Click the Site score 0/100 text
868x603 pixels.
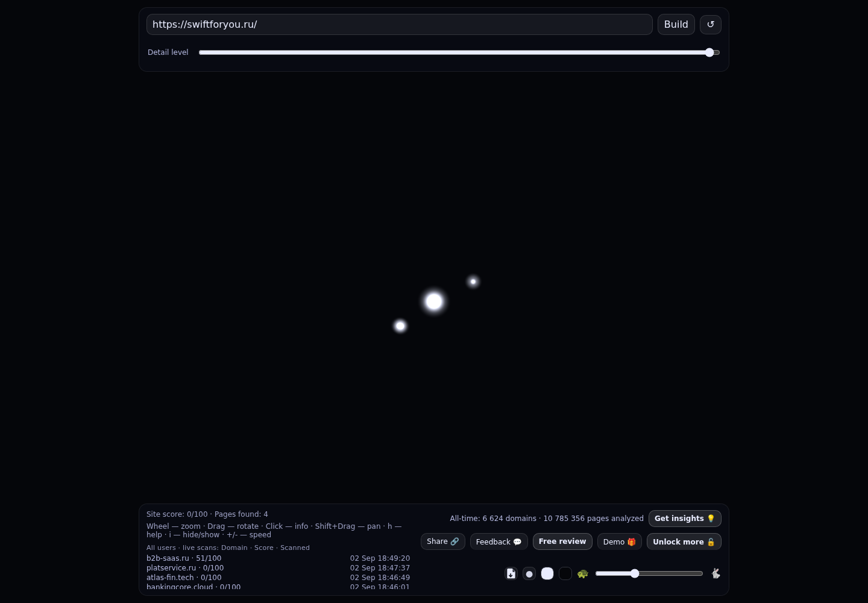click(177, 514)
